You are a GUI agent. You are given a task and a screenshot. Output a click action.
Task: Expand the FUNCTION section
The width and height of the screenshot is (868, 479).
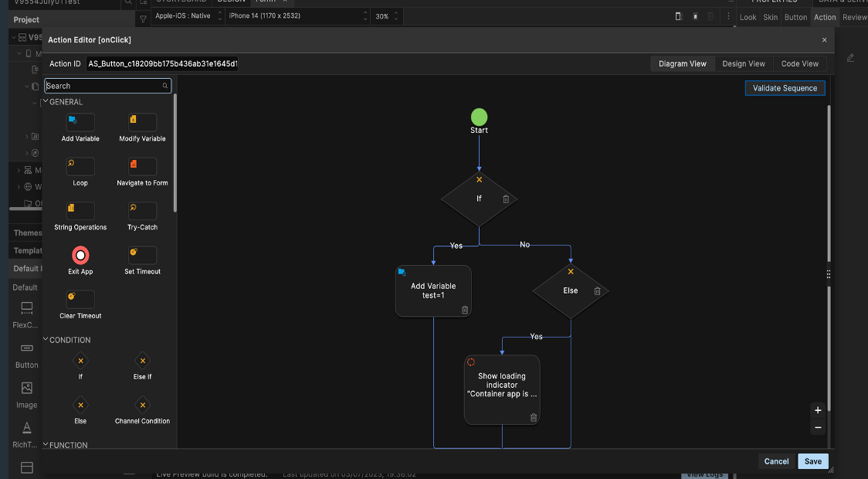(46, 445)
